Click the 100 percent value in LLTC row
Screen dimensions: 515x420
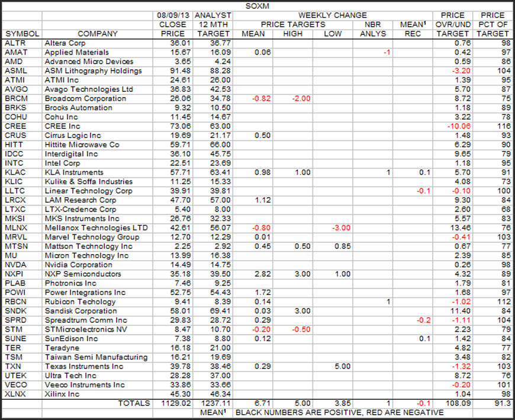pos(504,191)
